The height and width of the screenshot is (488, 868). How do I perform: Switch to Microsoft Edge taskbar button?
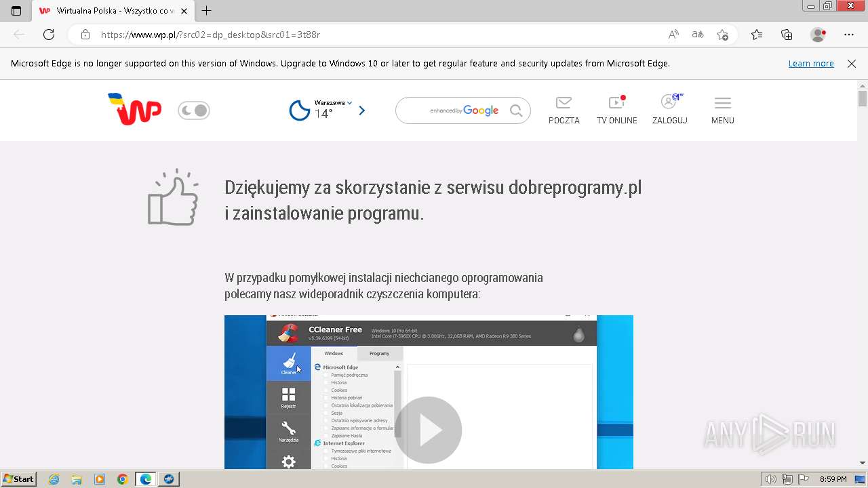pos(146,479)
